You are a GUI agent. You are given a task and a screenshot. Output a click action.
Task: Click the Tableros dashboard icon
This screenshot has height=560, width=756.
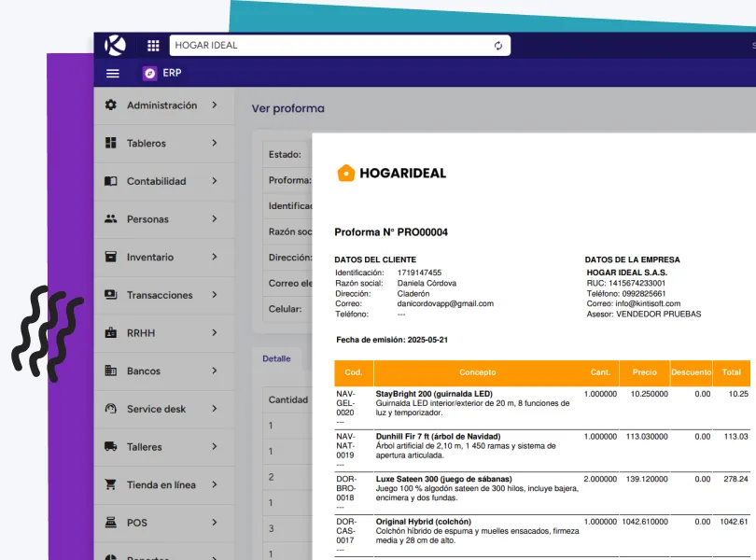(x=111, y=144)
